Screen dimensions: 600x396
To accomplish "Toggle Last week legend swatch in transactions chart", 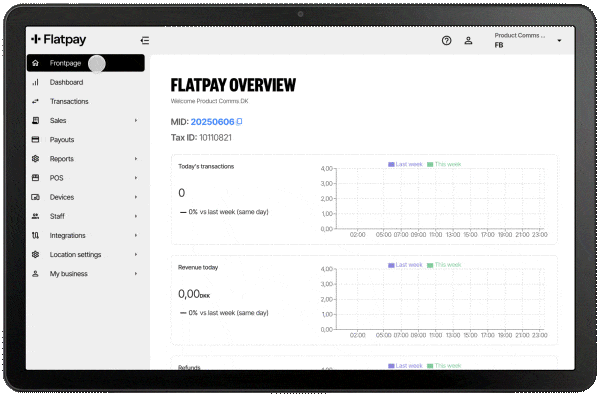I will coord(391,165).
